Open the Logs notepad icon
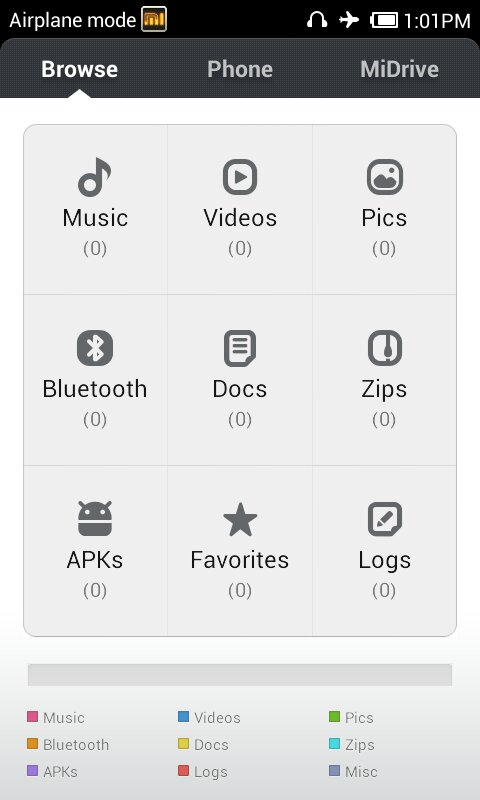The image size is (480, 800). pos(385,519)
